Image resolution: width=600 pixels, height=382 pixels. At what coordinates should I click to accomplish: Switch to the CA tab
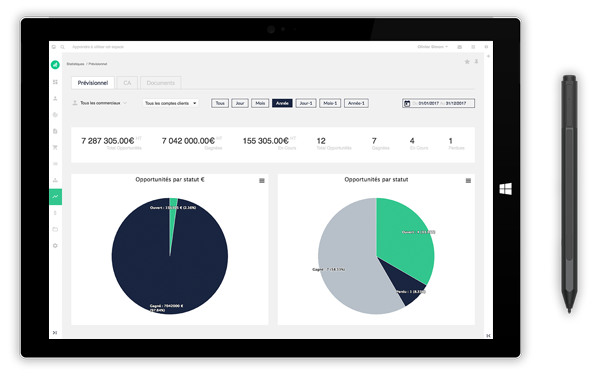pyautogui.click(x=127, y=83)
